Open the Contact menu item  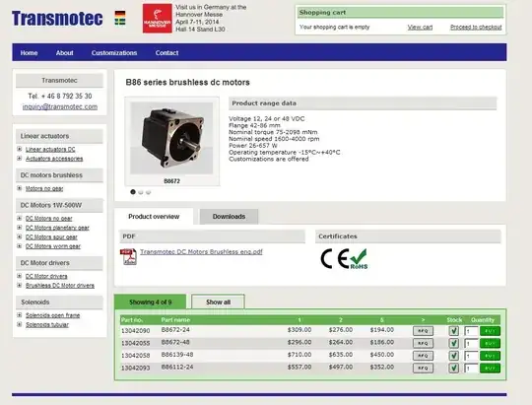point(166,53)
